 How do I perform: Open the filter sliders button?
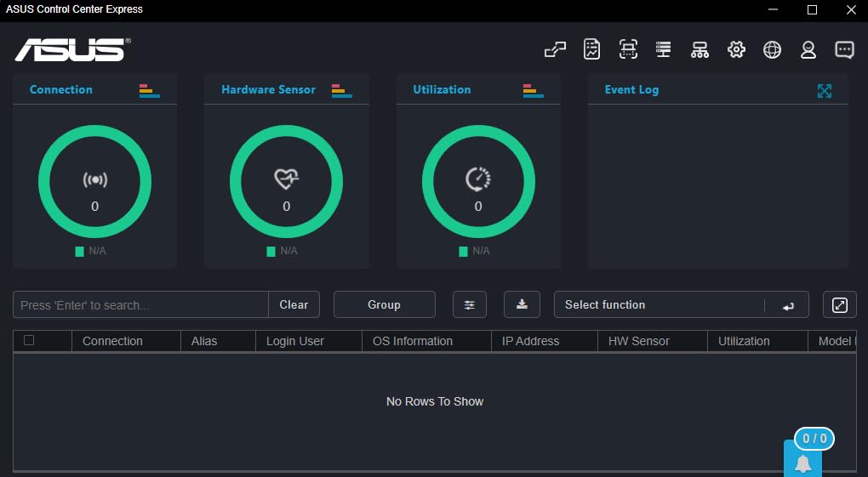470,305
